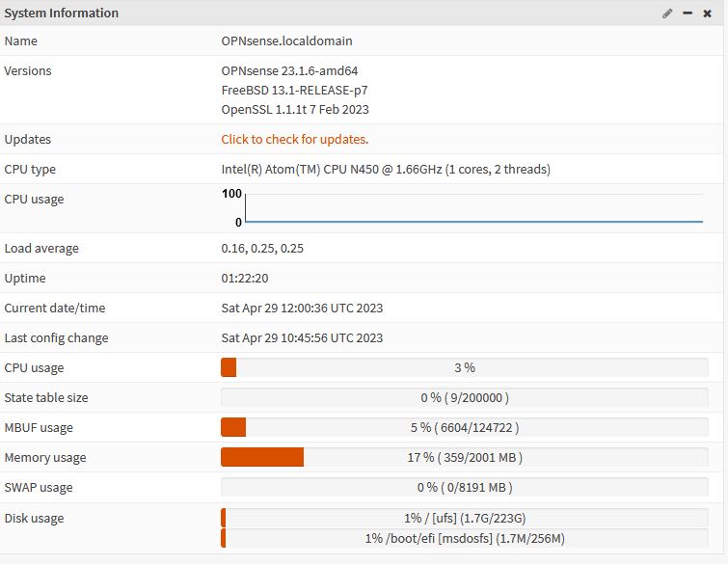Image resolution: width=728 pixels, height=564 pixels.
Task: Click the Memory usage progress bar
Action: click(465, 457)
